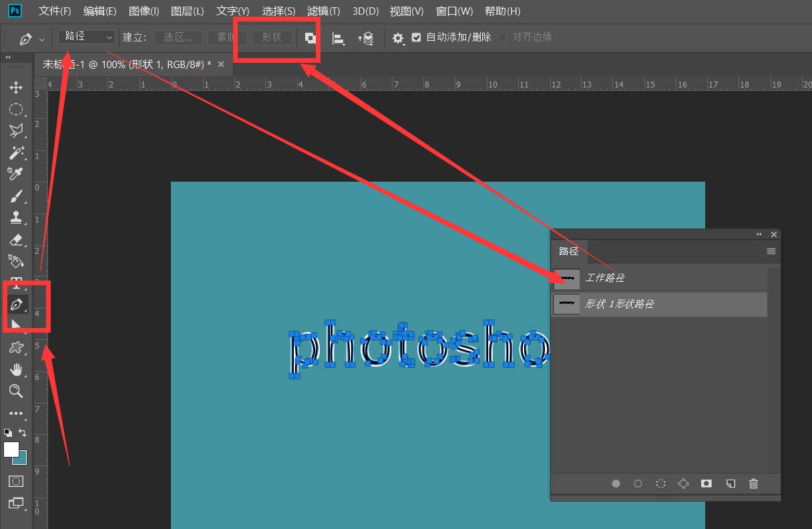812x529 pixels.
Task: Open 窗口(W) menu
Action: [454, 11]
